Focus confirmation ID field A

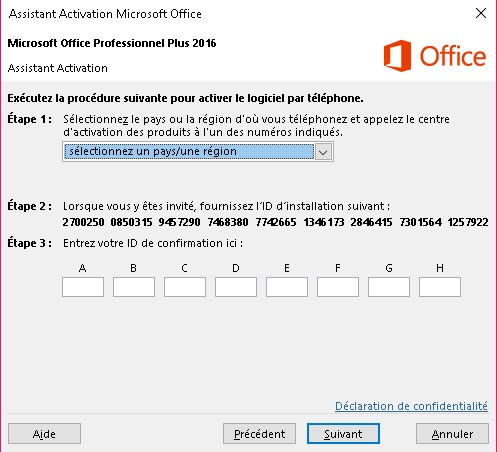(x=83, y=287)
